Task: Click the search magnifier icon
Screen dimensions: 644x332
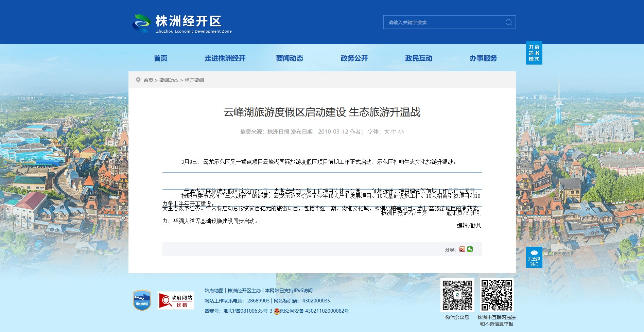Action: (508, 22)
